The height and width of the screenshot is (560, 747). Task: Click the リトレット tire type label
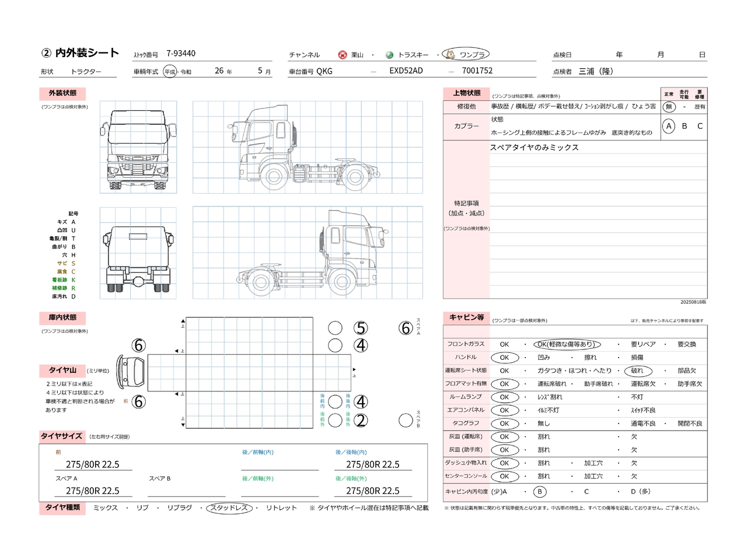tap(281, 508)
